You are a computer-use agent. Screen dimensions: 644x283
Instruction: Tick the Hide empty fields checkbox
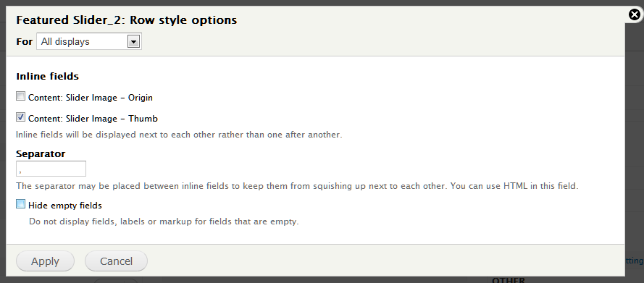pyautogui.click(x=20, y=204)
